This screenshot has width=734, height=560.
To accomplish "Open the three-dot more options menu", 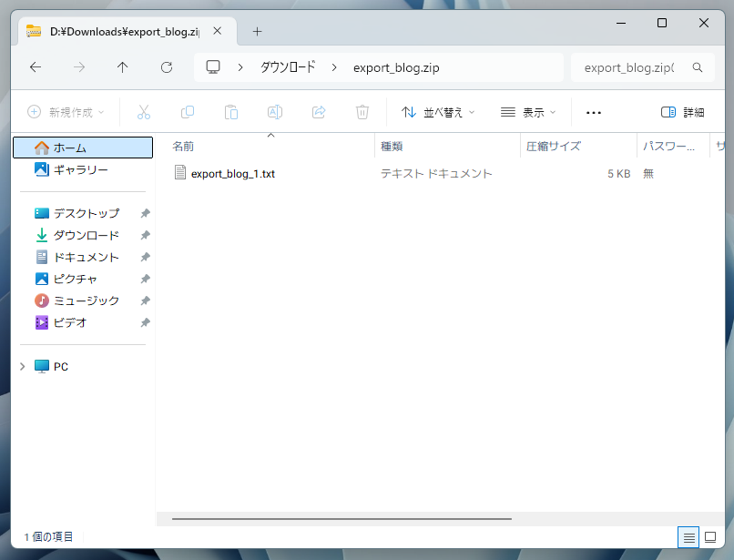I will [x=594, y=112].
